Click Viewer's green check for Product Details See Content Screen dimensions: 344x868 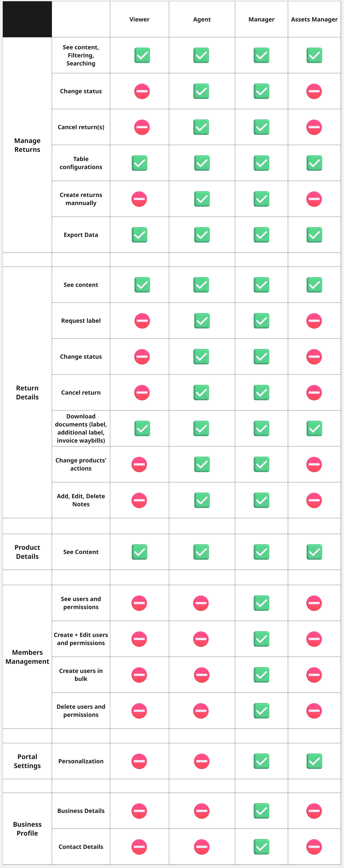[x=139, y=552]
